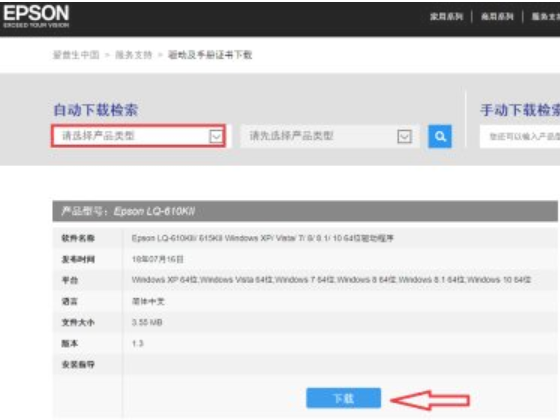Click the EPSON logo in header
This screenshot has width=560, height=420.
tap(36, 16)
